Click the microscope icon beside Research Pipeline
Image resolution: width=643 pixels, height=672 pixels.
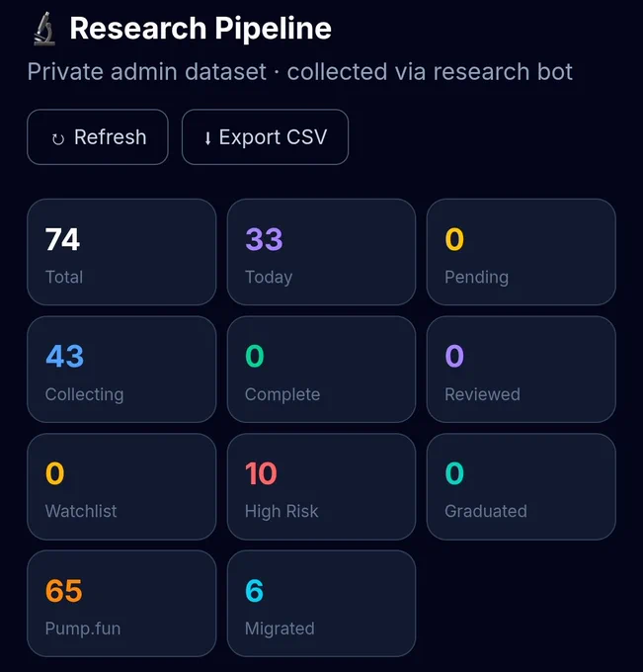(44, 29)
